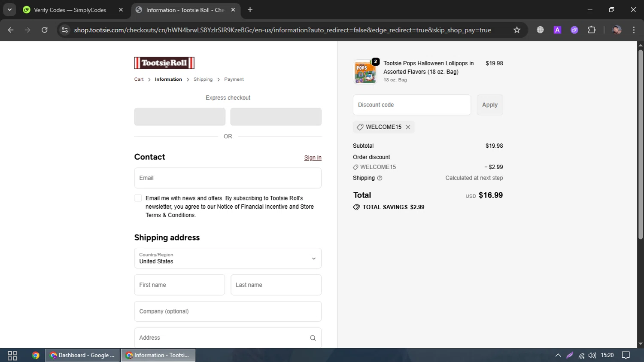Click the Sign in link
Image resolution: width=644 pixels, height=362 pixels.
[x=313, y=158]
